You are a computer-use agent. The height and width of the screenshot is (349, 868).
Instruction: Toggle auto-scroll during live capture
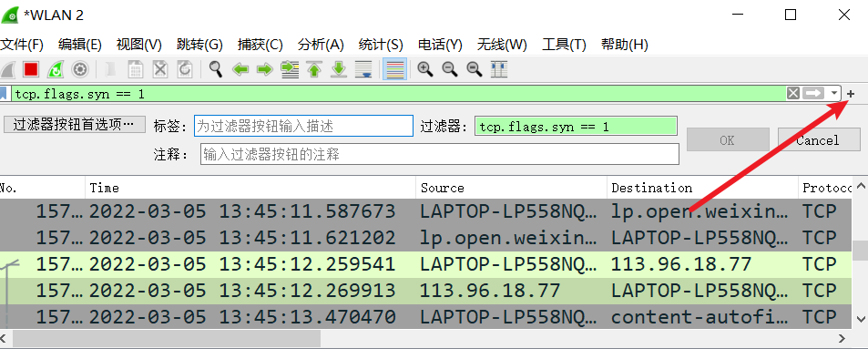(363, 69)
